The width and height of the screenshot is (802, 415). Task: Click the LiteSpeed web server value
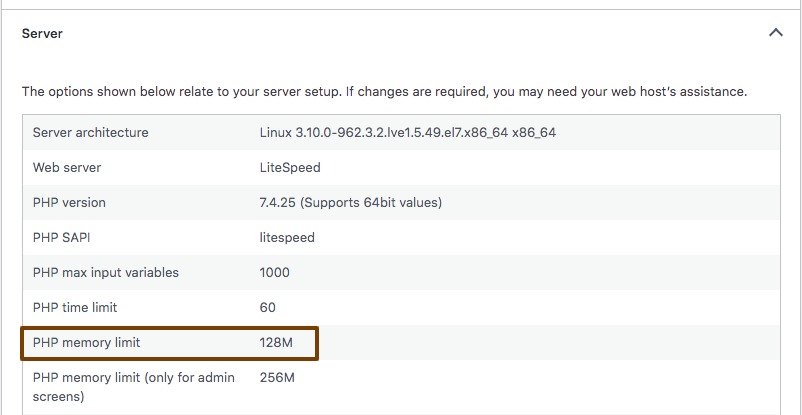click(290, 167)
